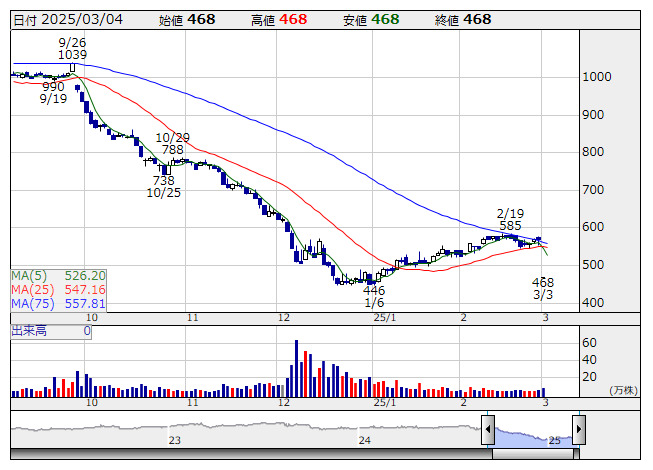Click the year 24 marker in overview

[365, 440]
